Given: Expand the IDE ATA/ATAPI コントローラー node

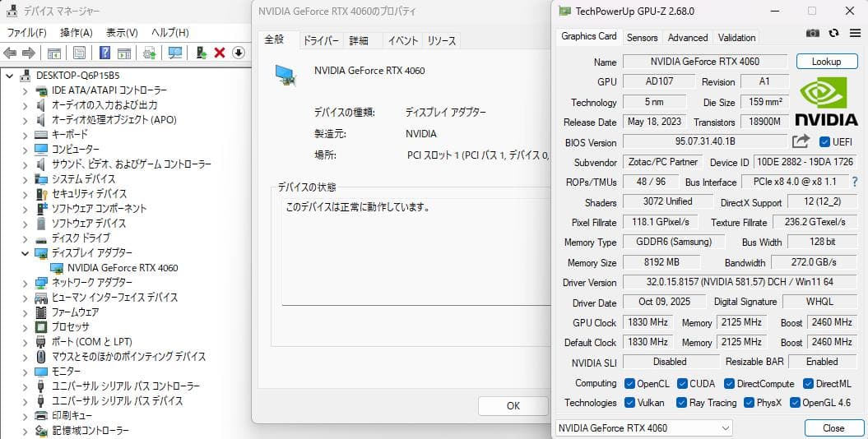Looking at the screenshot, I should click(25, 90).
